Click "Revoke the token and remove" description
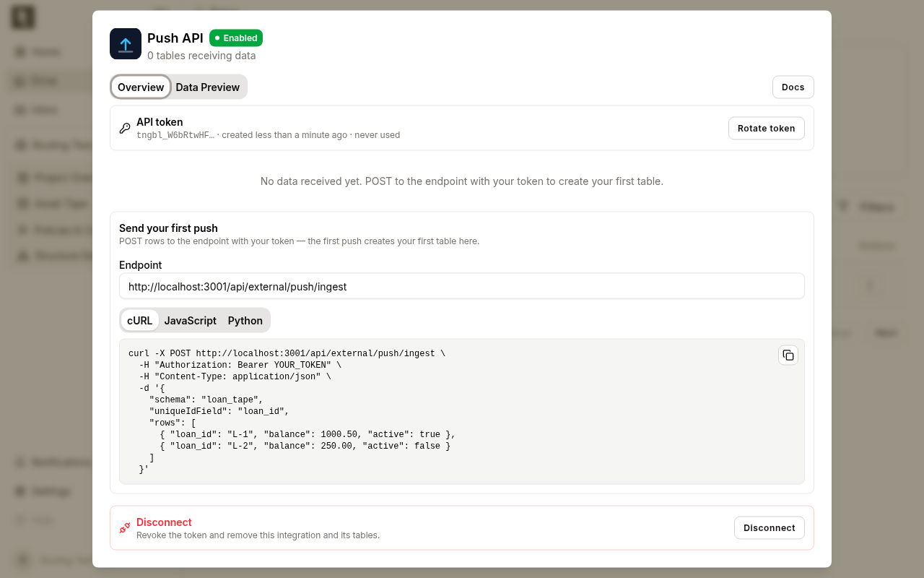Image resolution: width=924 pixels, height=578 pixels. (x=258, y=535)
